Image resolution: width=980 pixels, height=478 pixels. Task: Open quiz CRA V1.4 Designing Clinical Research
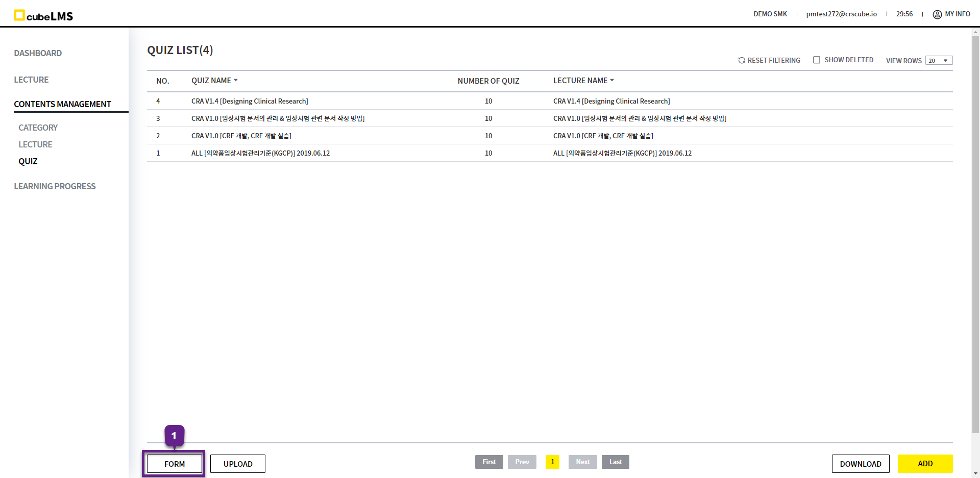[x=250, y=101]
